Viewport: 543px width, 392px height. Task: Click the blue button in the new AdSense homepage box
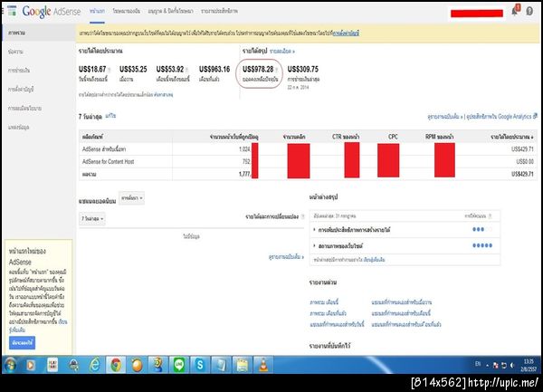click(x=22, y=342)
